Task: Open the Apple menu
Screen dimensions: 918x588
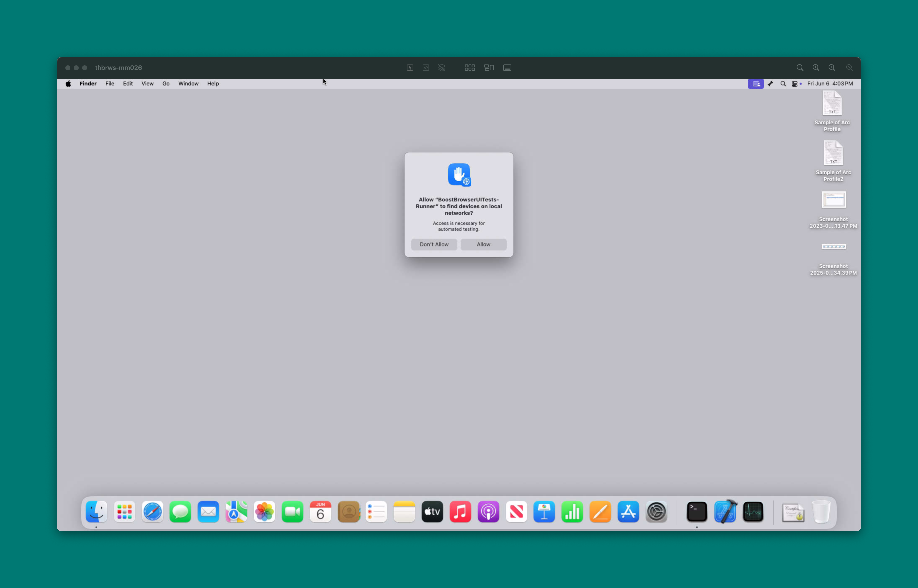Action: 68,84
